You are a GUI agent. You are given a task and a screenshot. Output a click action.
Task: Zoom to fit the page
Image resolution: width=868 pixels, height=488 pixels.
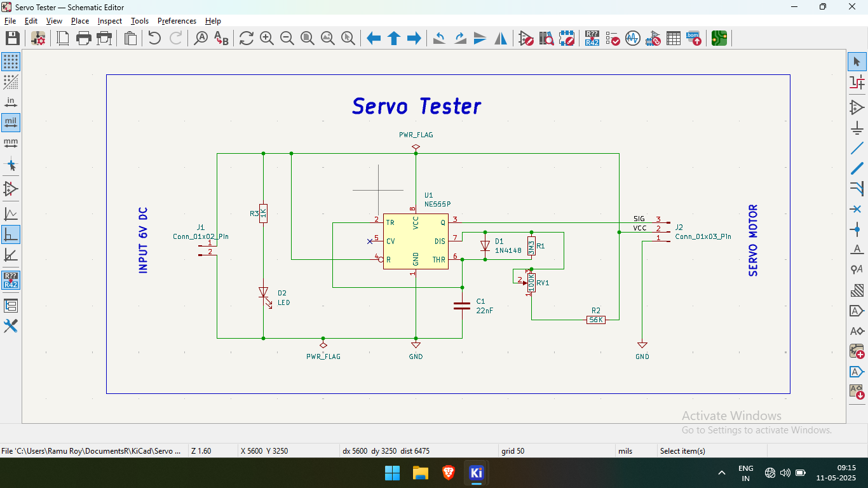[x=308, y=38]
